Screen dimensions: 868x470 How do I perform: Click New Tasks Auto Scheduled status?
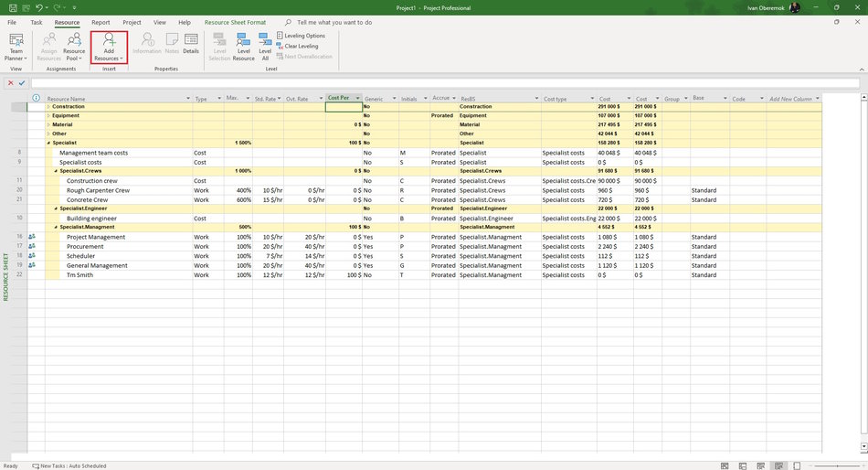pyautogui.click(x=69, y=466)
